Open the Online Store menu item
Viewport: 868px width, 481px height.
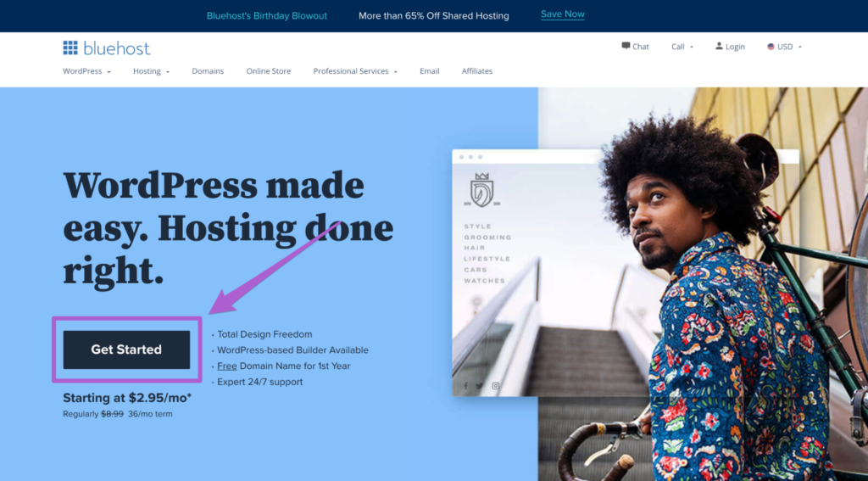(x=269, y=71)
